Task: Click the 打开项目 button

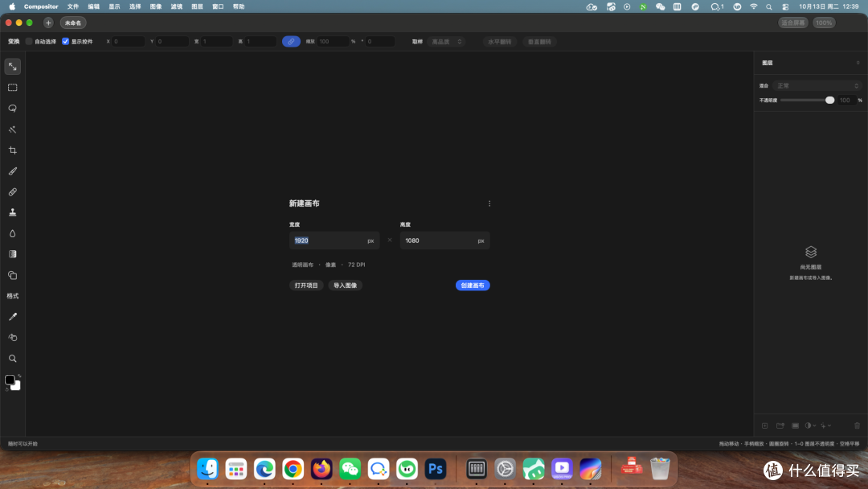Action: 306,286
